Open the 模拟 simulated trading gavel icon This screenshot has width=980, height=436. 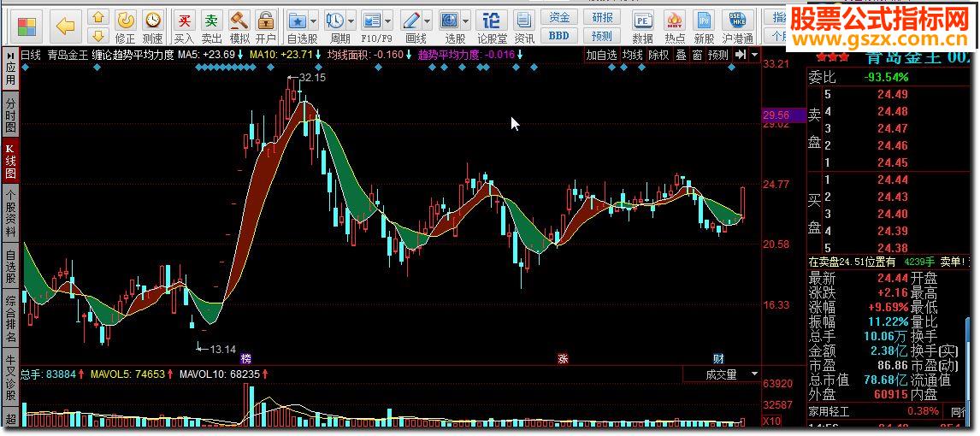coord(239,27)
